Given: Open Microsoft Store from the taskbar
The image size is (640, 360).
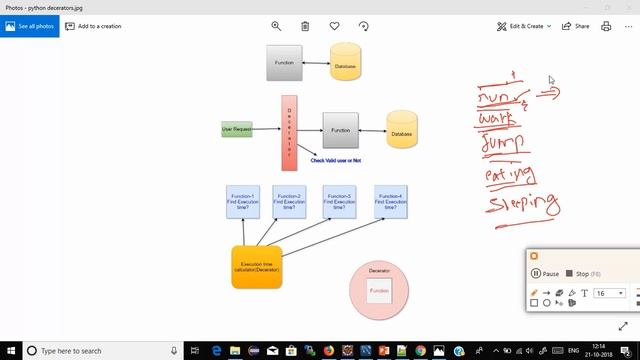Looking at the screenshot, I should coord(291,351).
